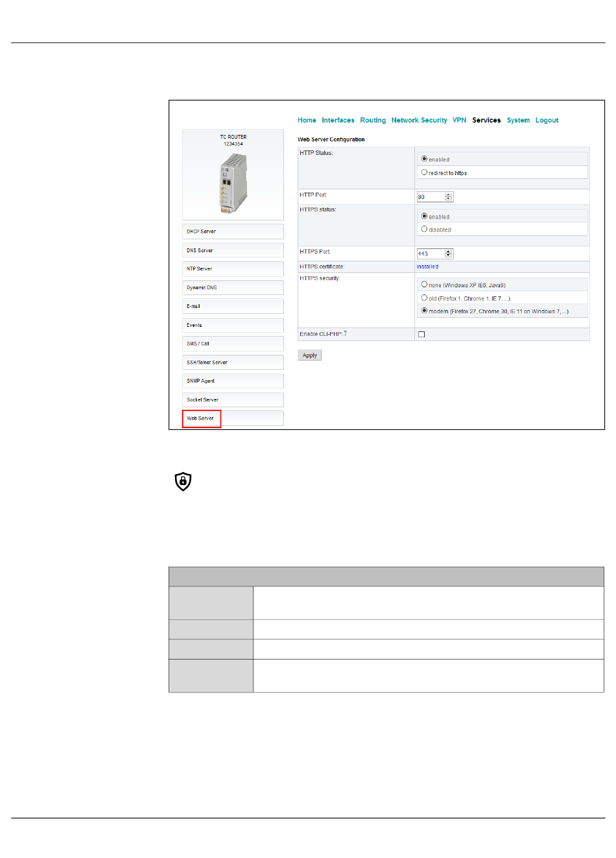Click the HTTP Port stepper arrows
The width and height of the screenshot is (616, 858).
tap(449, 197)
